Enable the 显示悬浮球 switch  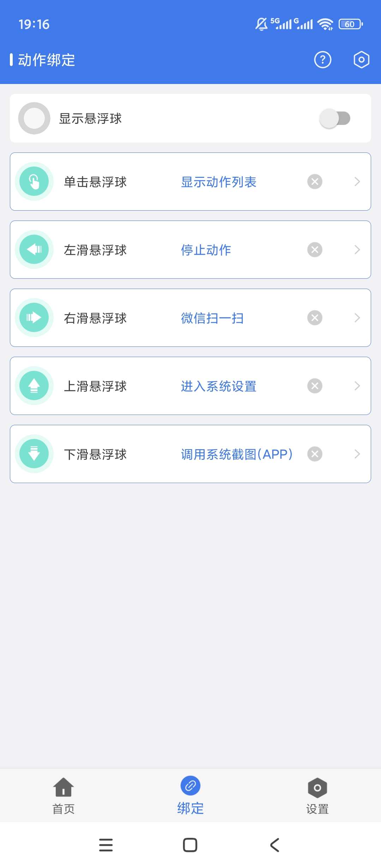(x=334, y=118)
